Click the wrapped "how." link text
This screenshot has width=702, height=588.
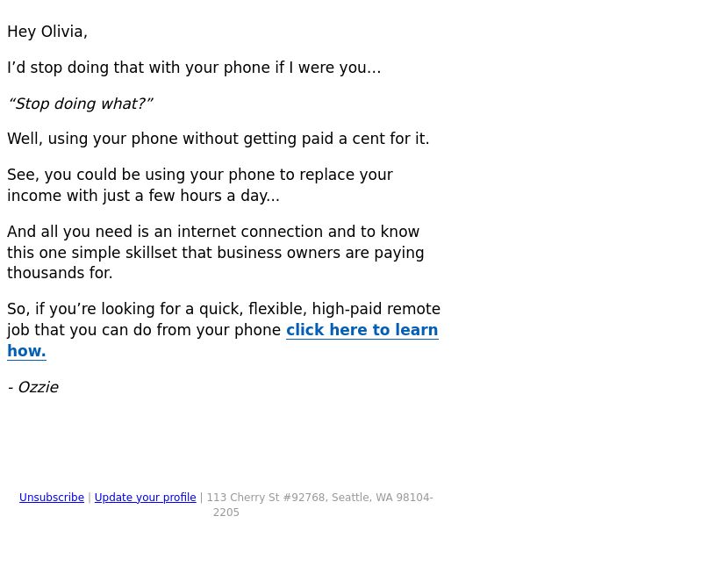[26, 351]
